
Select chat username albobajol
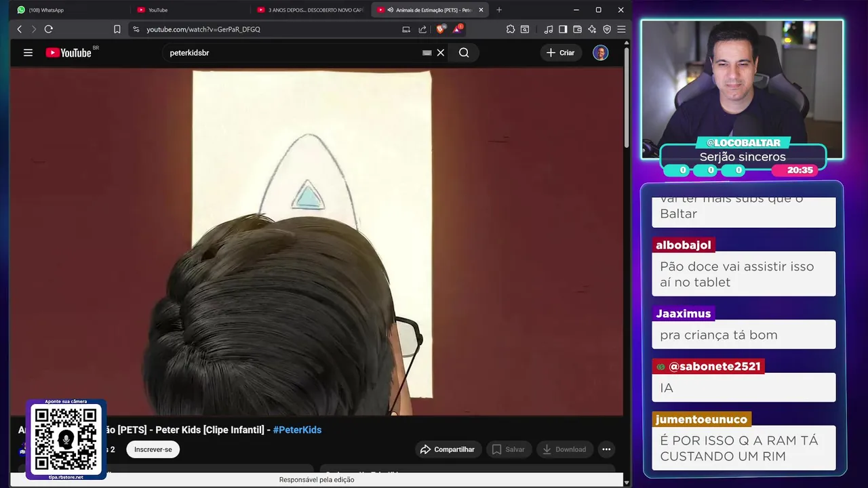(x=684, y=245)
